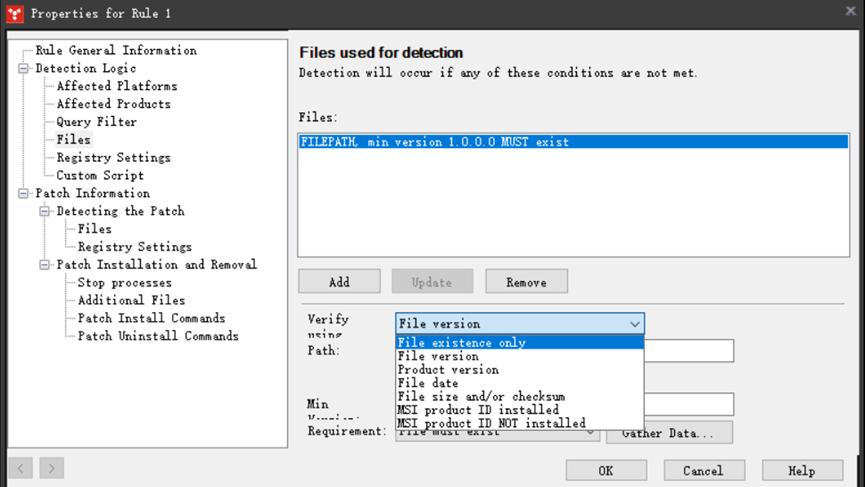Click the app icon in title bar
Image resolution: width=865 pixels, height=487 pixels.
pos(15,14)
